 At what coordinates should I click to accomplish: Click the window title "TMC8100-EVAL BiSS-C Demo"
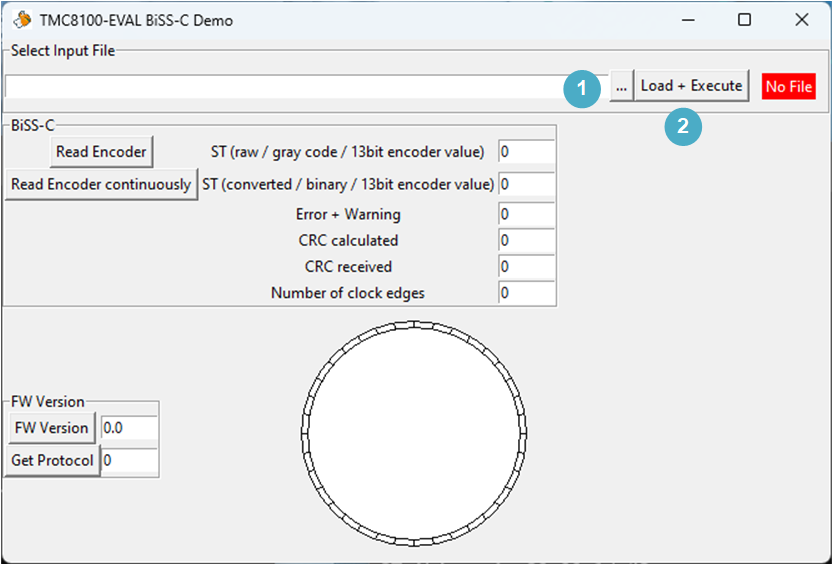click(x=136, y=21)
